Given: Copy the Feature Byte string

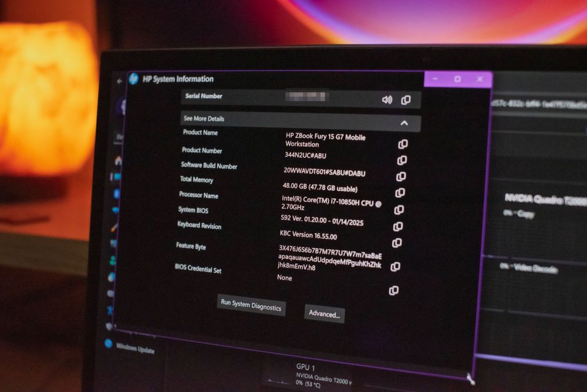Looking at the screenshot, I should pos(395,266).
